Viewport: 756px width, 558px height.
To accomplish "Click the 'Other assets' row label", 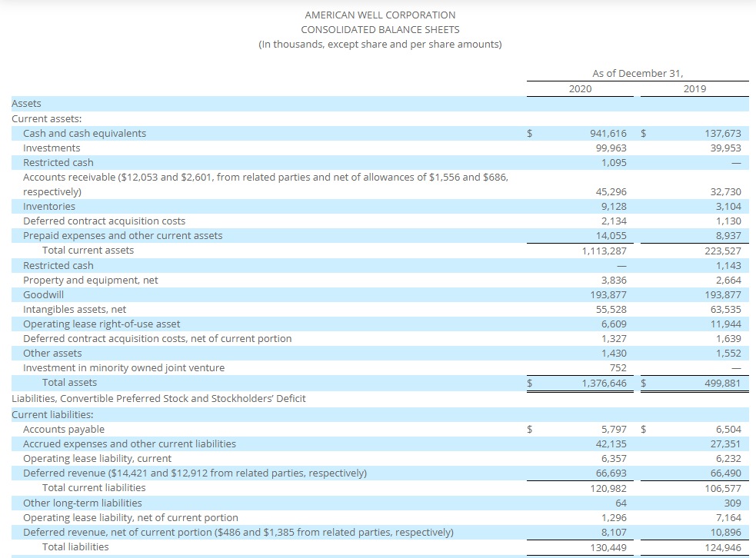I will tap(52, 354).
